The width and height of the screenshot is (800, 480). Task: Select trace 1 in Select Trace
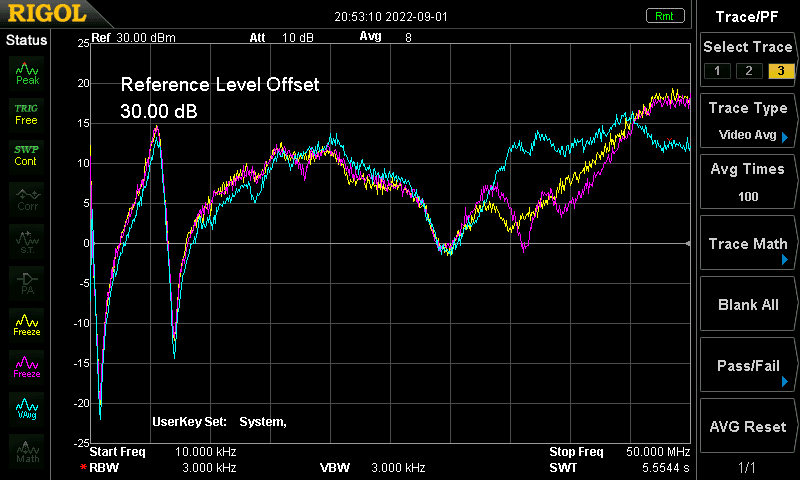tap(717, 71)
